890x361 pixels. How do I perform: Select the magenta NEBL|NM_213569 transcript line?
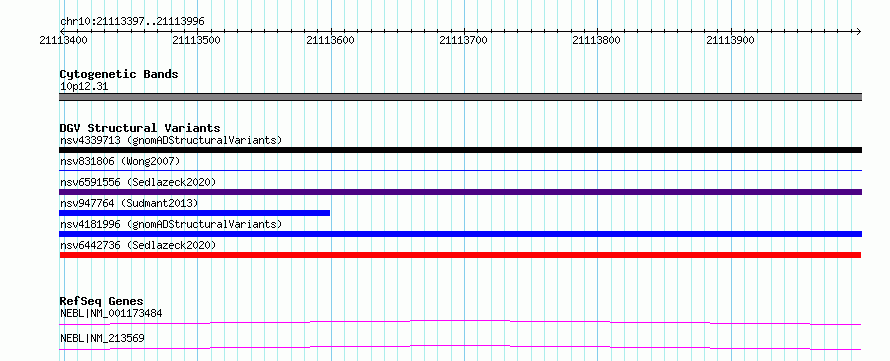click(x=460, y=347)
